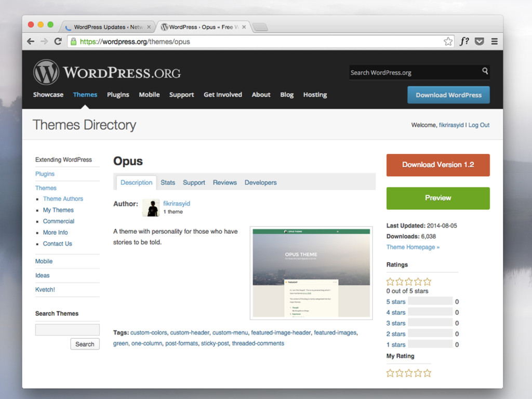Switch to the WordPress Updates browser tab
This screenshot has height=399, width=532.
coord(108,27)
